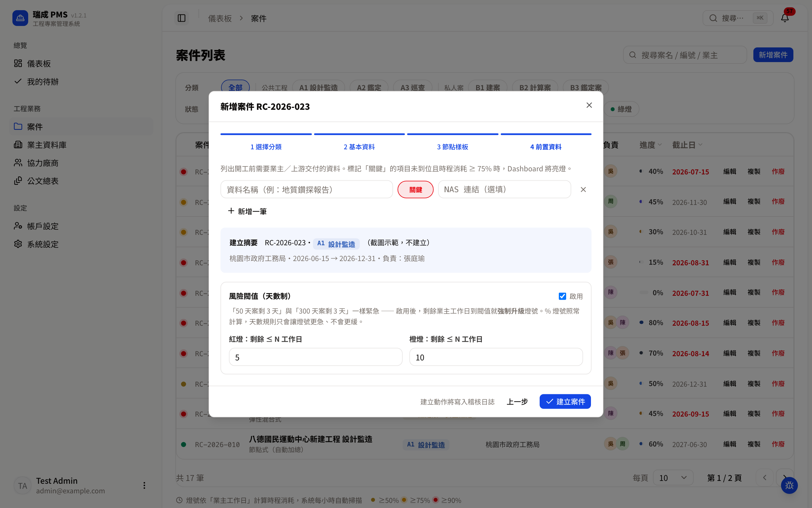This screenshot has height=508, width=812.
Task: Click 上一步 to go back
Action: [x=517, y=402]
